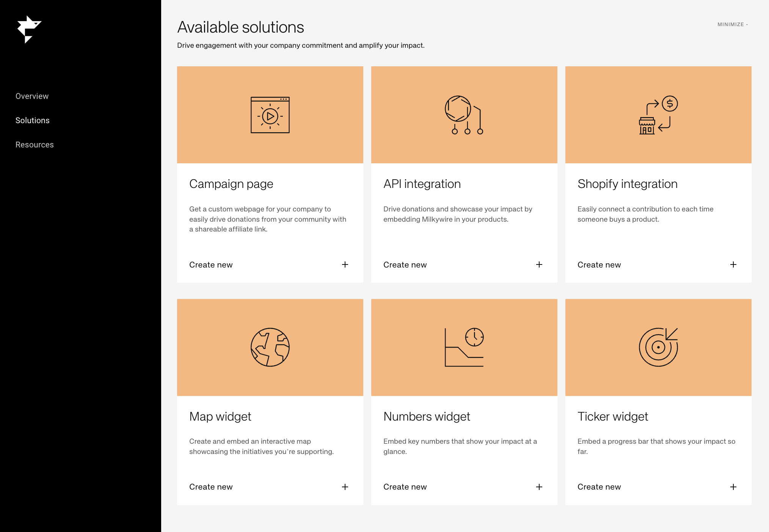
Task: Go to Resources in the sidebar
Action: click(x=35, y=145)
